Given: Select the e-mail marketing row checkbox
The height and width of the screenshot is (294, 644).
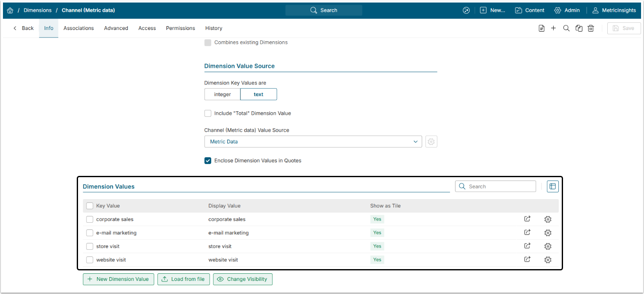Looking at the screenshot, I should pyautogui.click(x=90, y=233).
